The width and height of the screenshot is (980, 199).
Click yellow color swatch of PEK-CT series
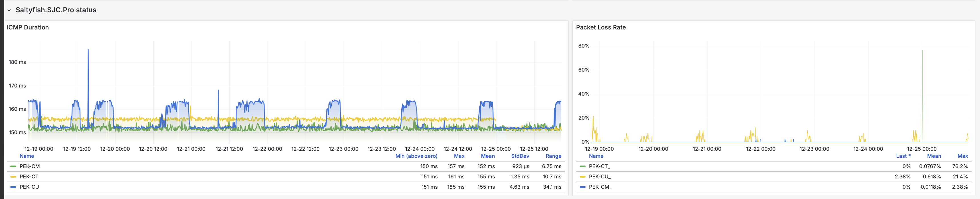(13, 177)
